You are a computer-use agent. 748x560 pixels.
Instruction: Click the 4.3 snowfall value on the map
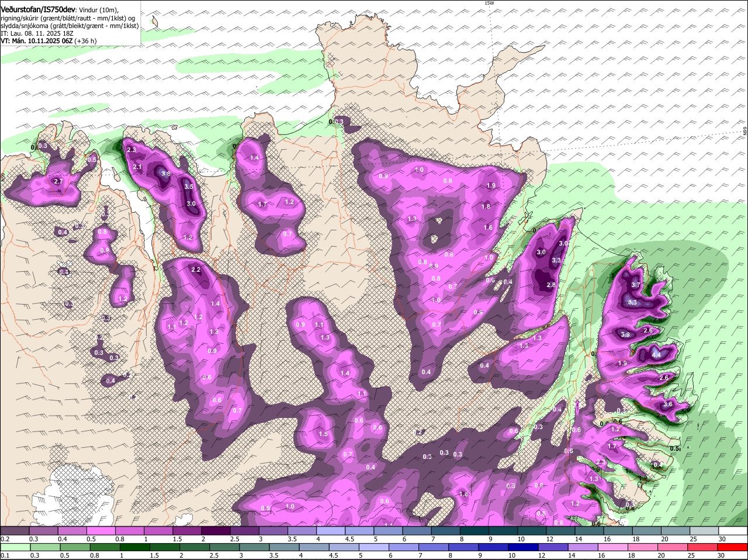click(x=632, y=303)
